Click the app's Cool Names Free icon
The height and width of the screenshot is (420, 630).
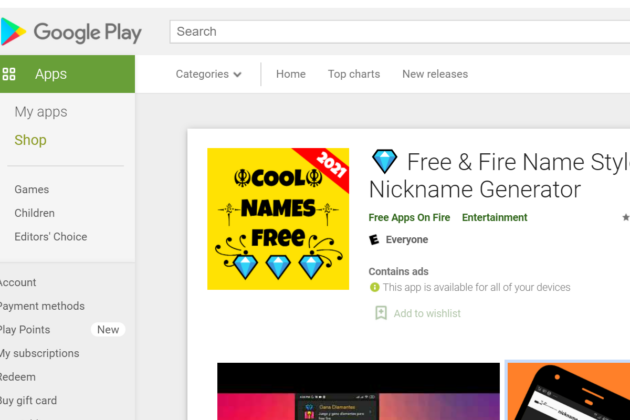(278, 219)
